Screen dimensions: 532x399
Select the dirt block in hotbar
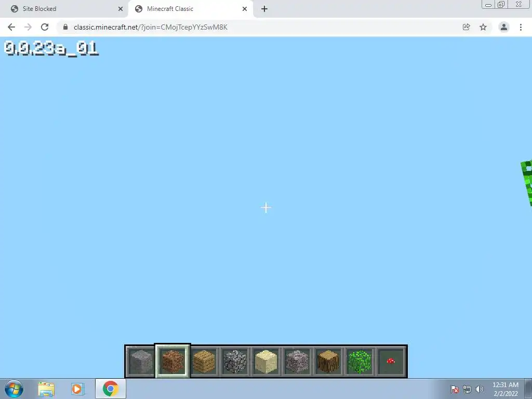172,362
